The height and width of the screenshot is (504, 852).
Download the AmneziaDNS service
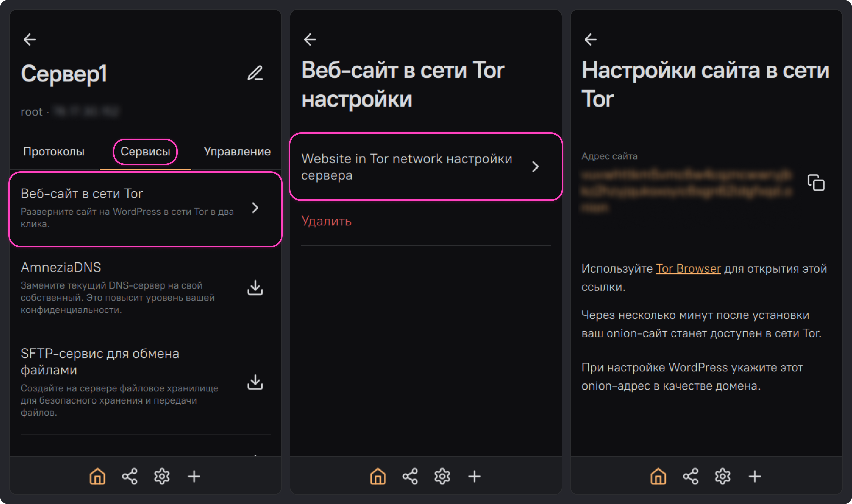[255, 288]
